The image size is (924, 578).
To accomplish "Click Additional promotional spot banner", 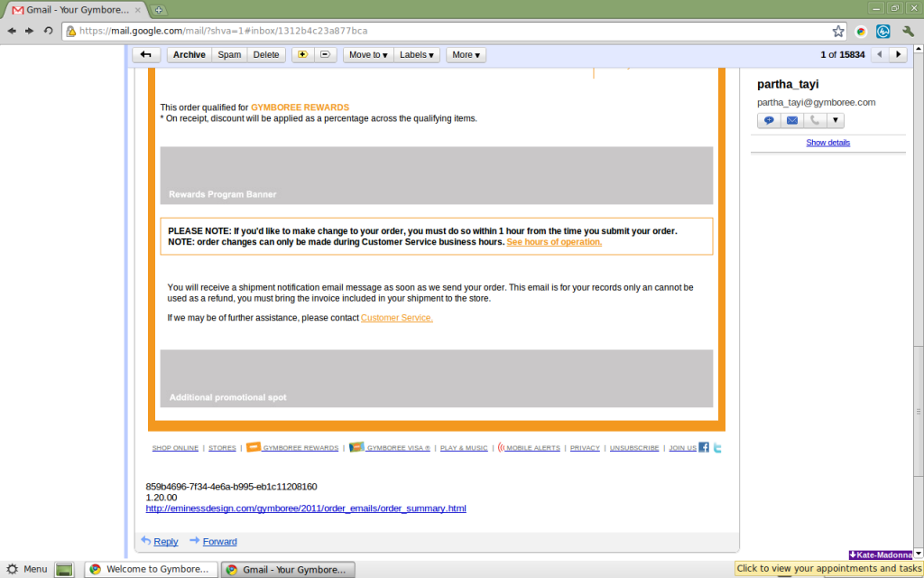I will [436, 378].
